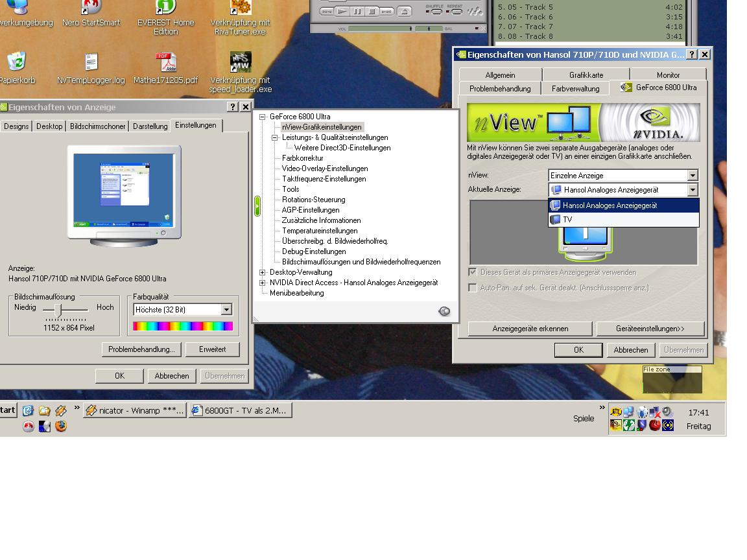Click Winamp's previous track button

click(x=326, y=12)
